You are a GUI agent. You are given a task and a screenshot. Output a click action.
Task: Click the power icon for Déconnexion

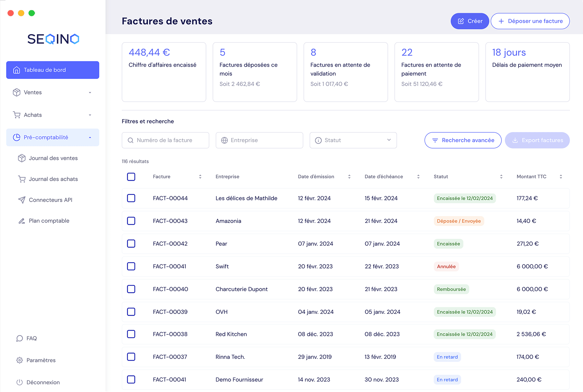point(19,382)
